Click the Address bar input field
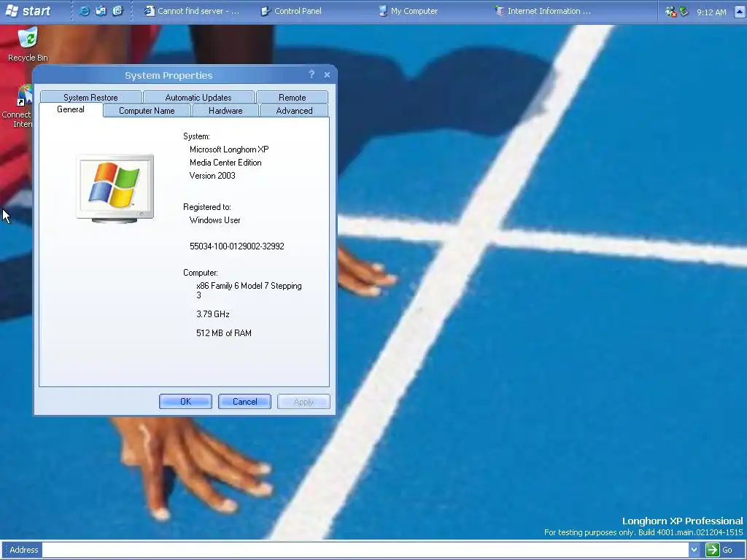This screenshot has height=560, width=747. pyautogui.click(x=365, y=550)
